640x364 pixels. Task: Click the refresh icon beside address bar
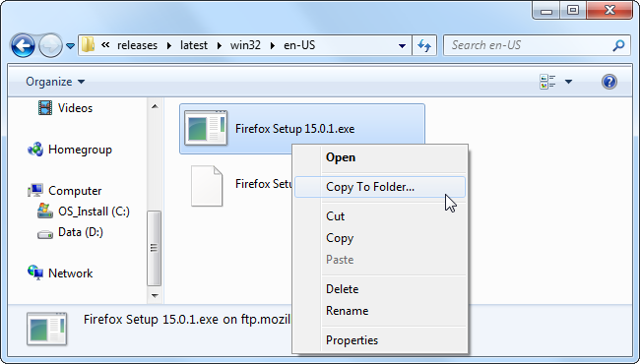(424, 45)
